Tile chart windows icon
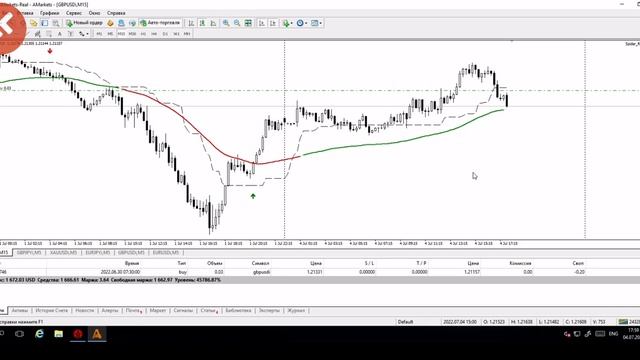Screen dimensions: 640x360 point(248,23)
